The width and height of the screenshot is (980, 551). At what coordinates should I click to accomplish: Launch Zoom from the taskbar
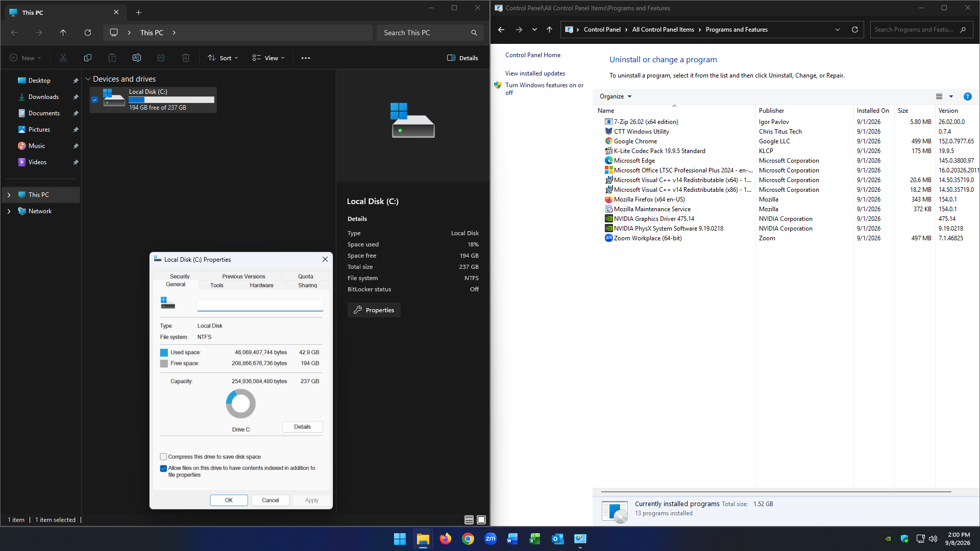[491, 539]
